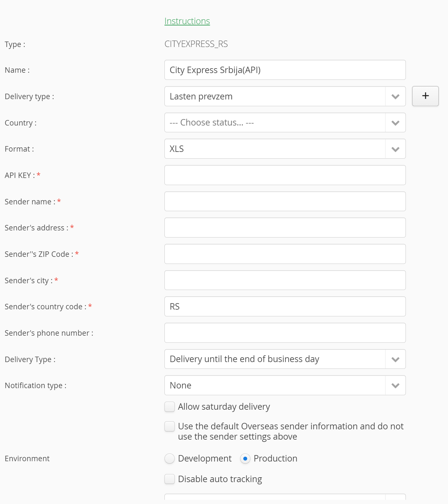
Task: Open the Lasten prevzem delivery type dropdown
Action: (x=285, y=96)
